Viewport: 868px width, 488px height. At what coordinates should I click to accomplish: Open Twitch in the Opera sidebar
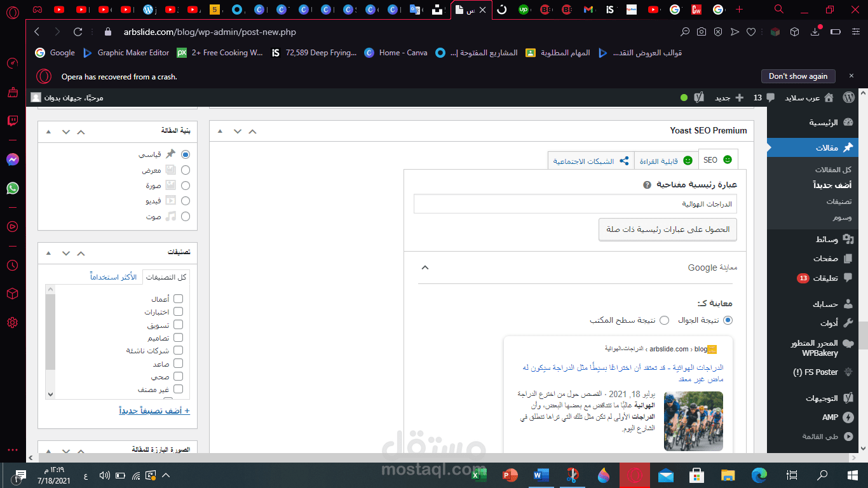pos(12,121)
